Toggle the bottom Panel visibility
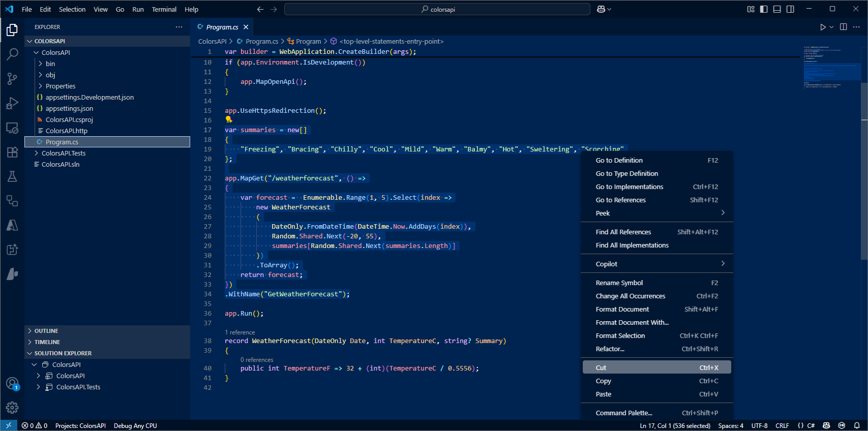This screenshot has width=868, height=431. pyautogui.click(x=777, y=9)
